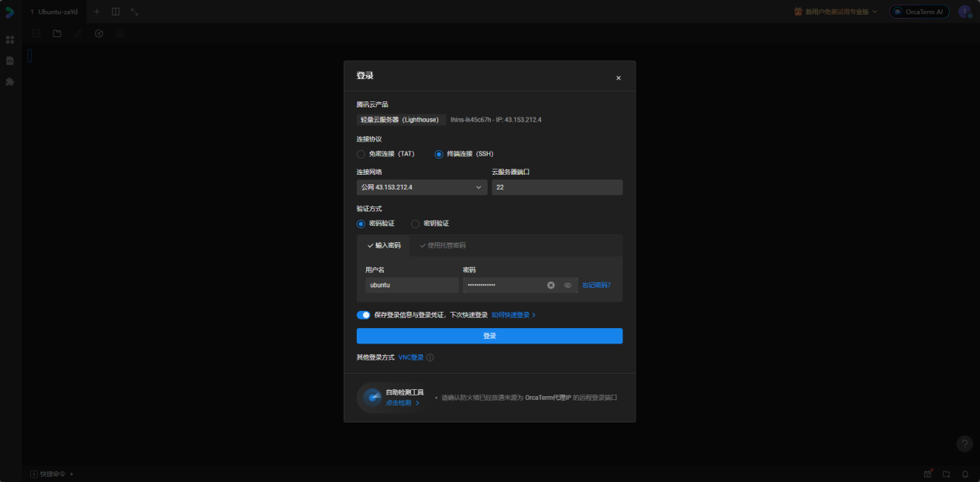This screenshot has width=980, height=482.
Task: Click the info icon beside VNC登录
Action: point(430,357)
